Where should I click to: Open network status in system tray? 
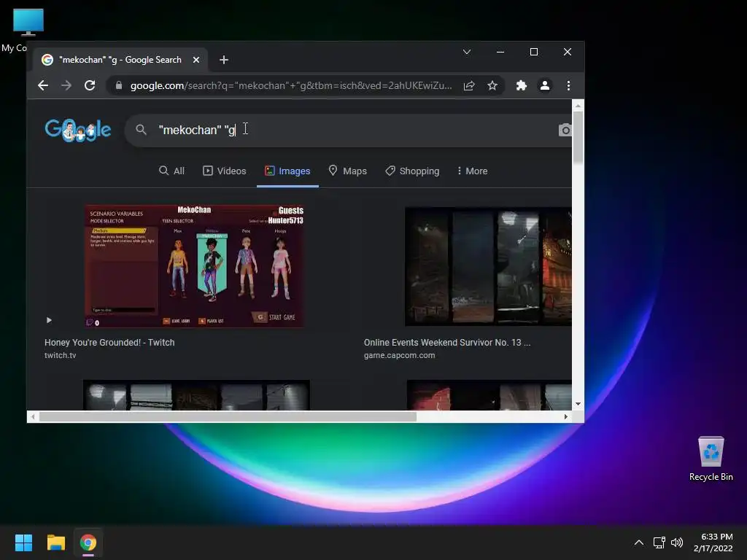tap(659, 542)
